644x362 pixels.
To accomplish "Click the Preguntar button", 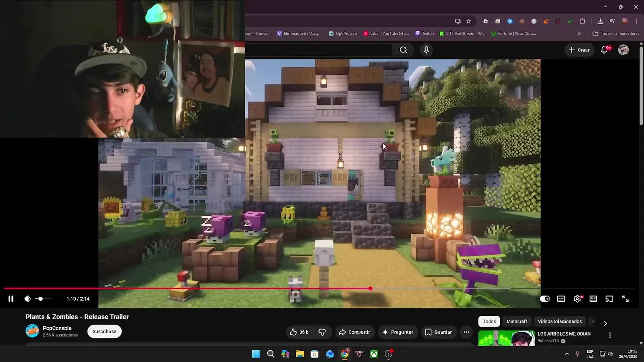I will pos(397,332).
